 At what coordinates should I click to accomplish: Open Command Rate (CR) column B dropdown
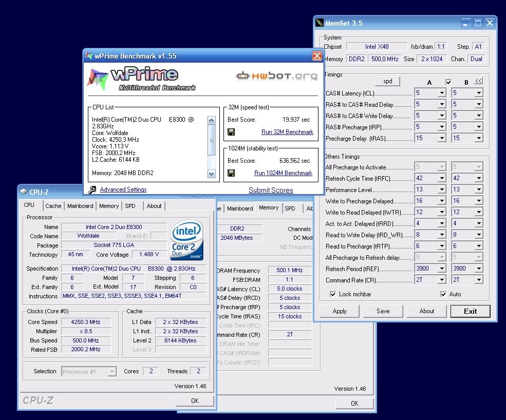[479, 280]
